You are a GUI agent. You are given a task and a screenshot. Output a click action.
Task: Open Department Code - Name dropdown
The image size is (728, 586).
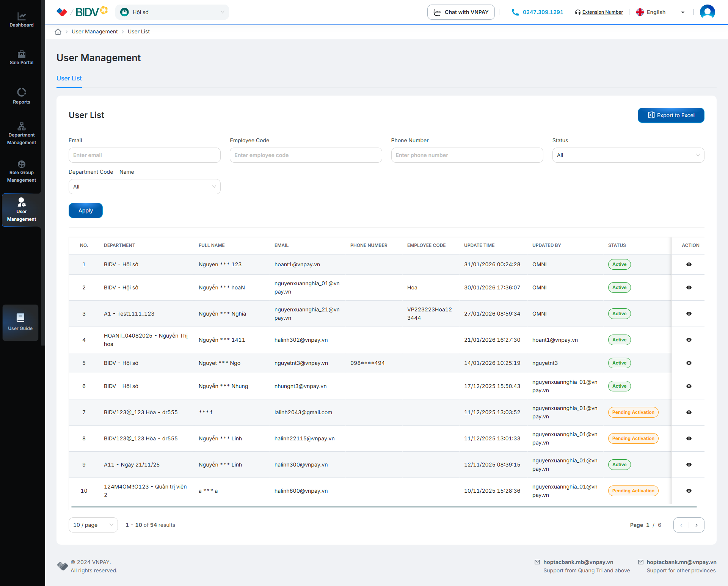pyautogui.click(x=144, y=187)
